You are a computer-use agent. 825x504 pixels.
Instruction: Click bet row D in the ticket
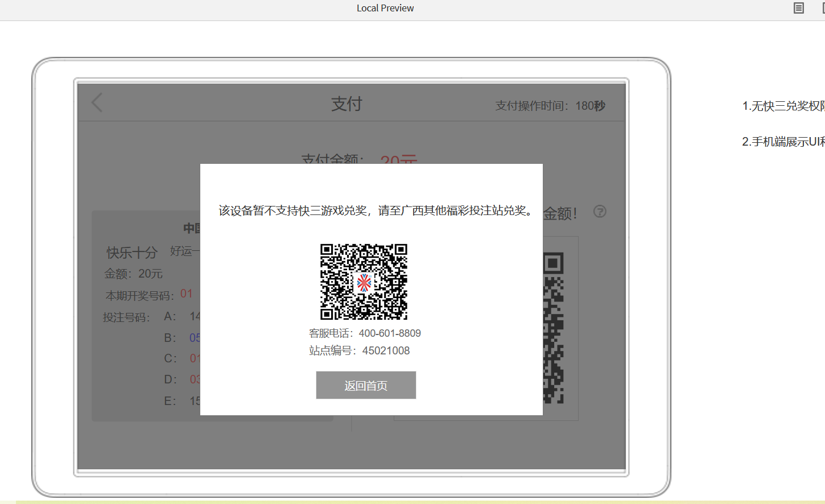coord(182,379)
